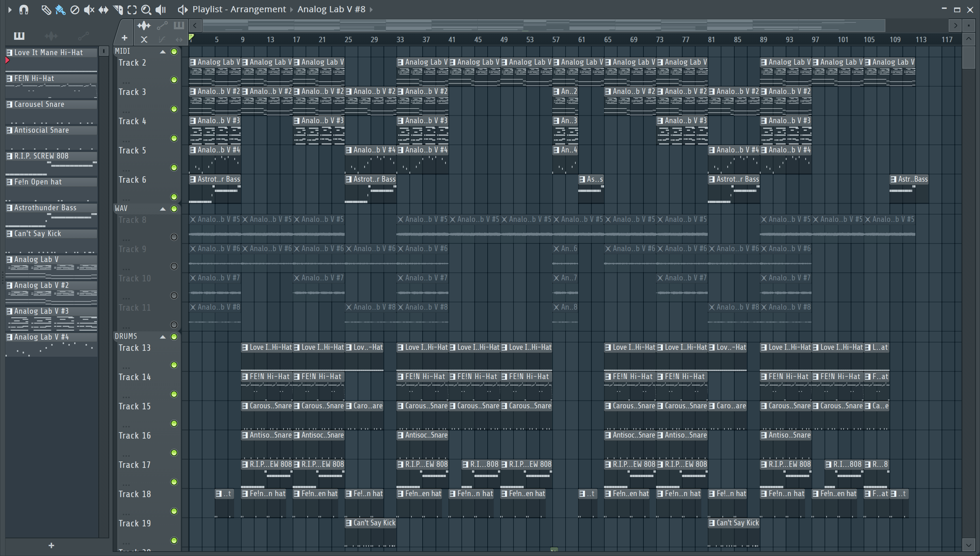Add a new track with the plus button

pyautogui.click(x=125, y=38)
